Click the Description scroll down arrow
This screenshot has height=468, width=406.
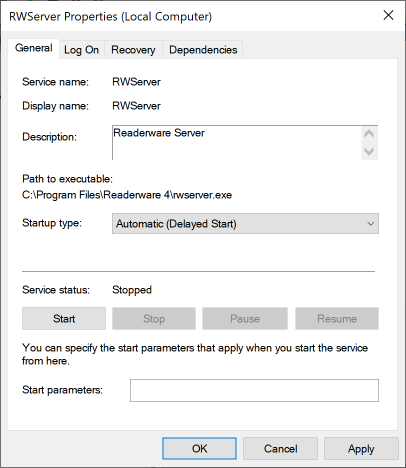tap(369, 151)
